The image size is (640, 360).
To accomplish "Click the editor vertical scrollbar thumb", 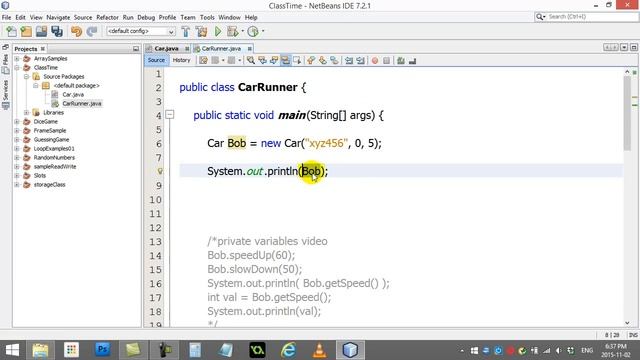I will pos(627,113).
